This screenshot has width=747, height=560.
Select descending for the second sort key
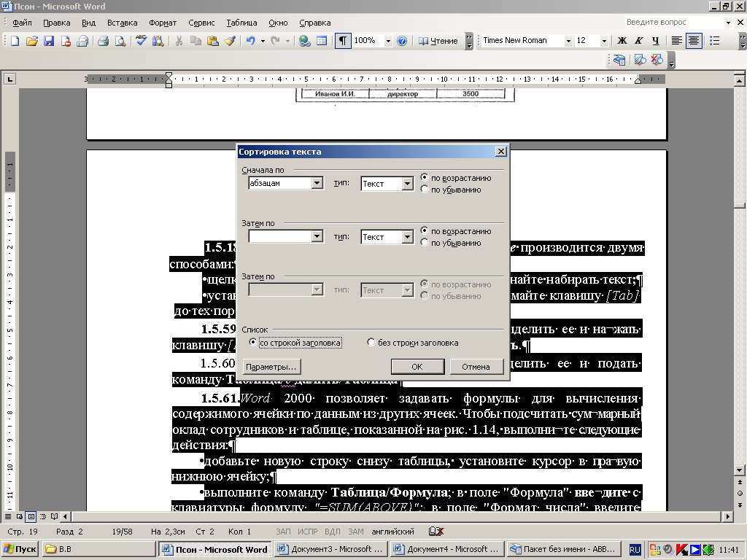pos(424,242)
